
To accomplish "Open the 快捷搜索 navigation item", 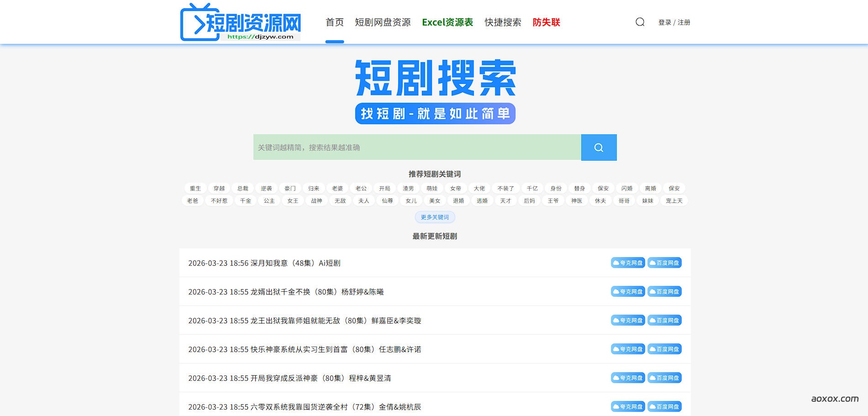I will click(x=503, y=22).
